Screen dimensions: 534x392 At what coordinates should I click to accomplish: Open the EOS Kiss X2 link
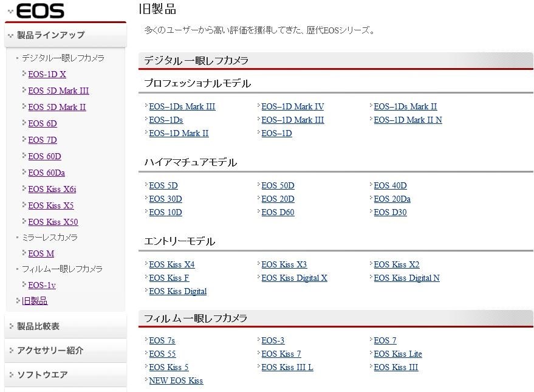click(x=397, y=264)
